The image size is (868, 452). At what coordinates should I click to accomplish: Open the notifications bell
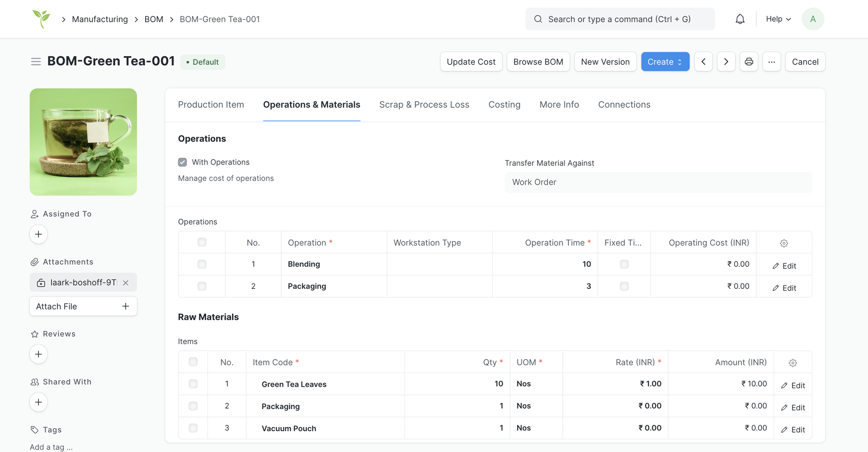(740, 19)
